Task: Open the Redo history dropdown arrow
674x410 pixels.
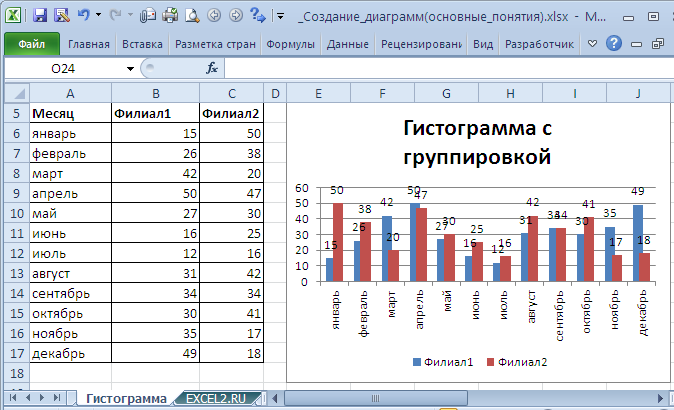Action: tap(130, 15)
